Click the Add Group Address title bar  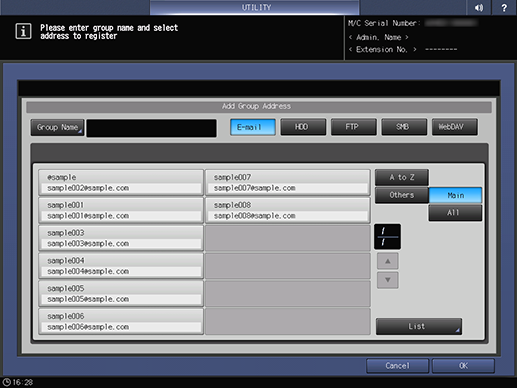(259, 107)
